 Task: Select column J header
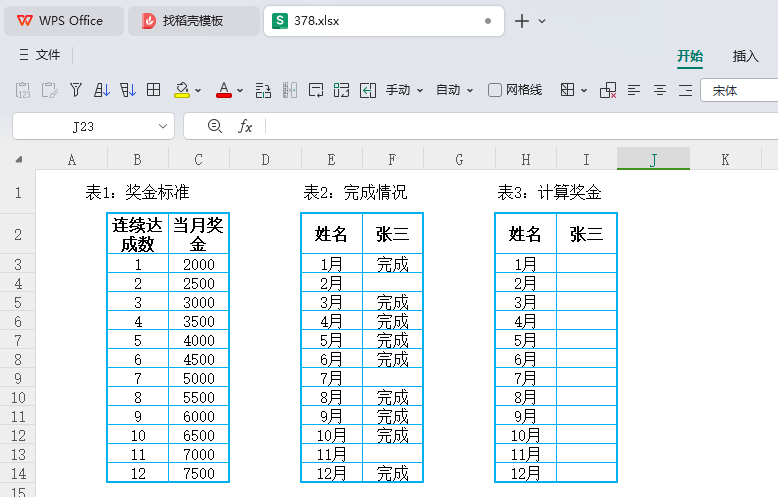[653, 159]
